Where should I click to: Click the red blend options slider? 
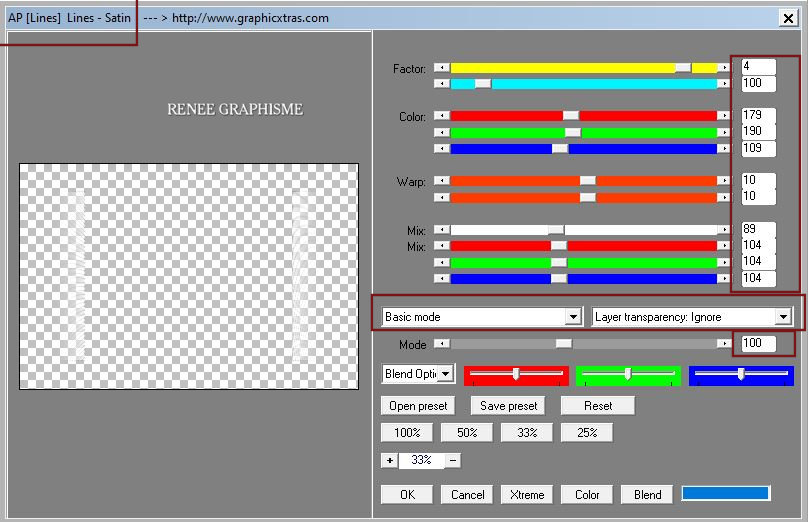click(x=516, y=375)
